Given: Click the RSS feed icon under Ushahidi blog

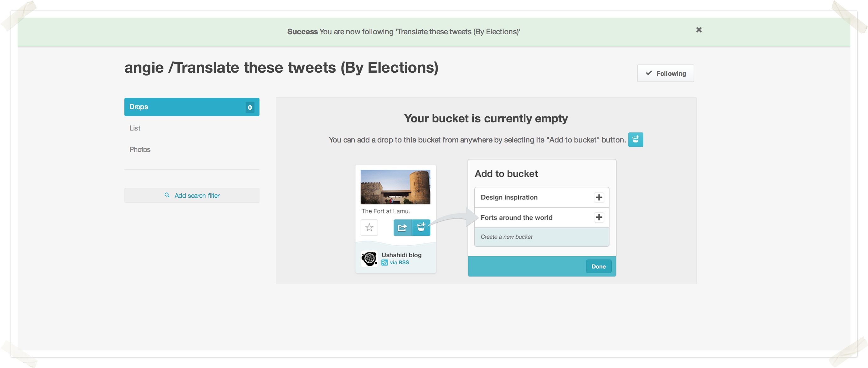Looking at the screenshot, I should pos(385,262).
